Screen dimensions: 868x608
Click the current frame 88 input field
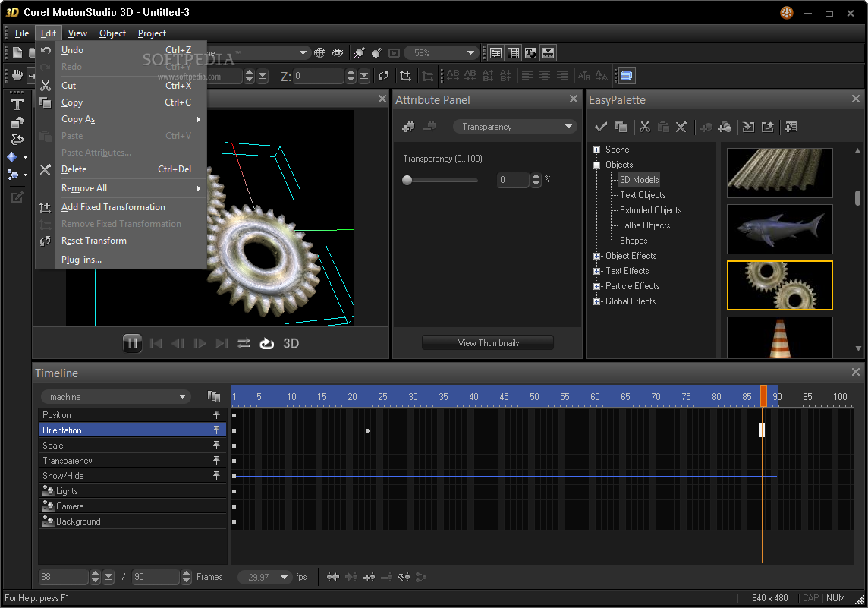[63, 577]
